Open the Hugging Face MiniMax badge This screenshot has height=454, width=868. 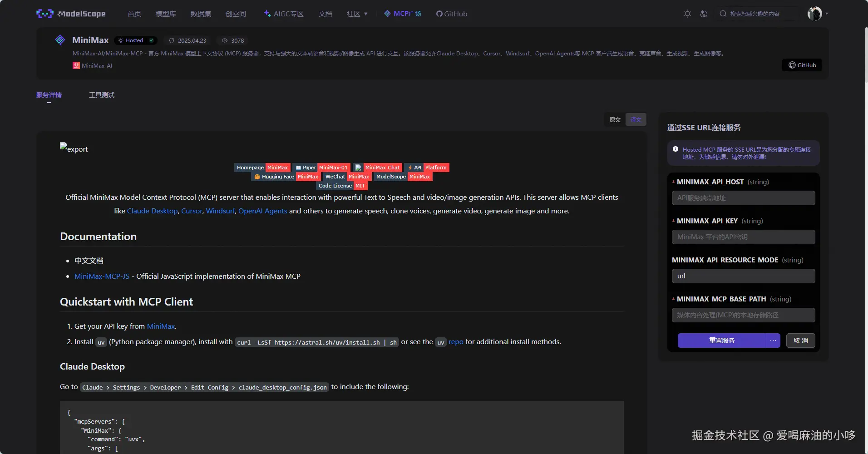coord(286,177)
